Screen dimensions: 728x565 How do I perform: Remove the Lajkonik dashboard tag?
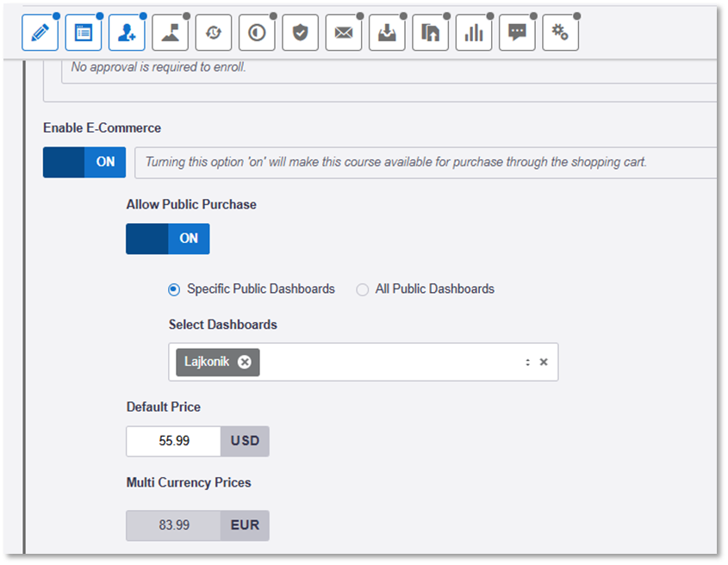245,363
